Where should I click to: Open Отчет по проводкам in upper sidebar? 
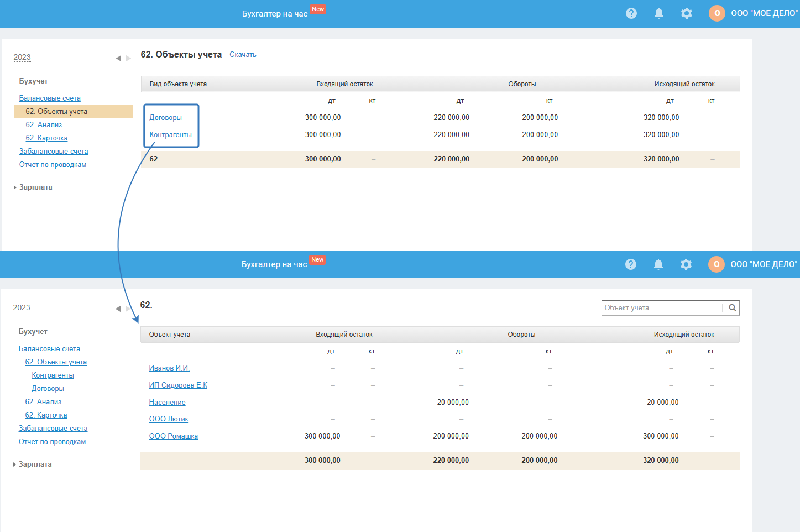pos(53,165)
